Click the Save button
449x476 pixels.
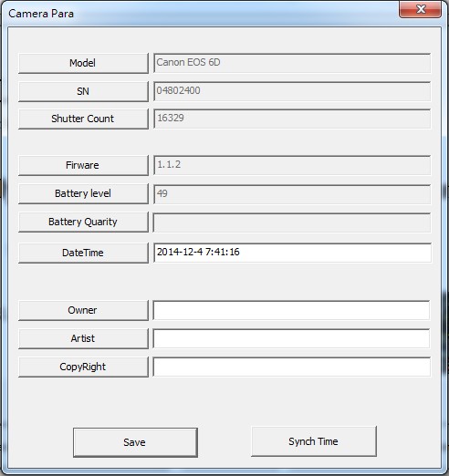point(135,442)
